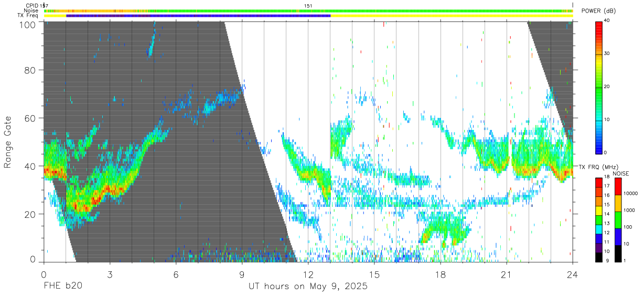Click the 60 tick on Range Gate axis
This screenshot has height=297, width=644.
30,118
